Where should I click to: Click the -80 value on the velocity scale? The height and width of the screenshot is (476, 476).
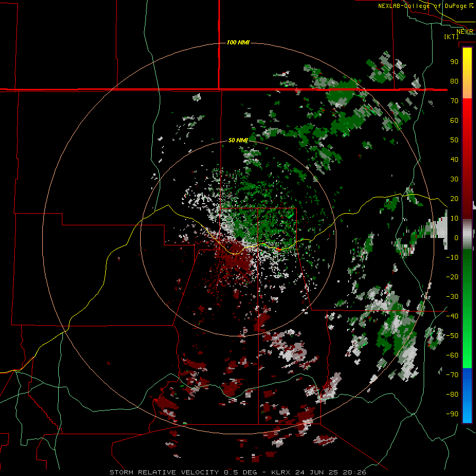452,395
